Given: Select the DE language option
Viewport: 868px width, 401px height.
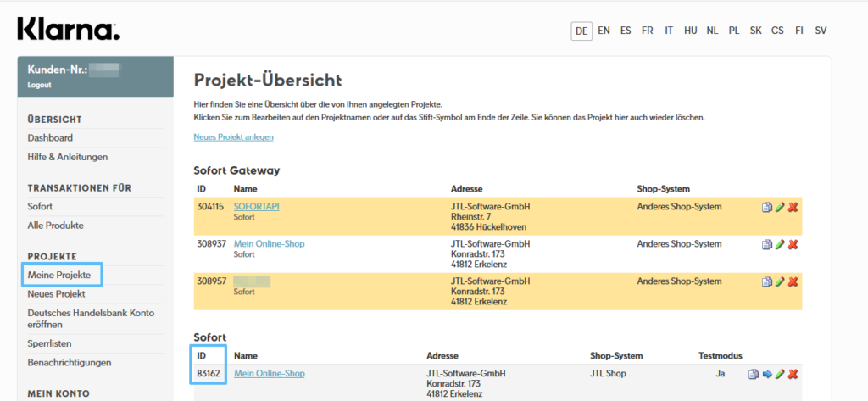Looking at the screenshot, I should (581, 31).
